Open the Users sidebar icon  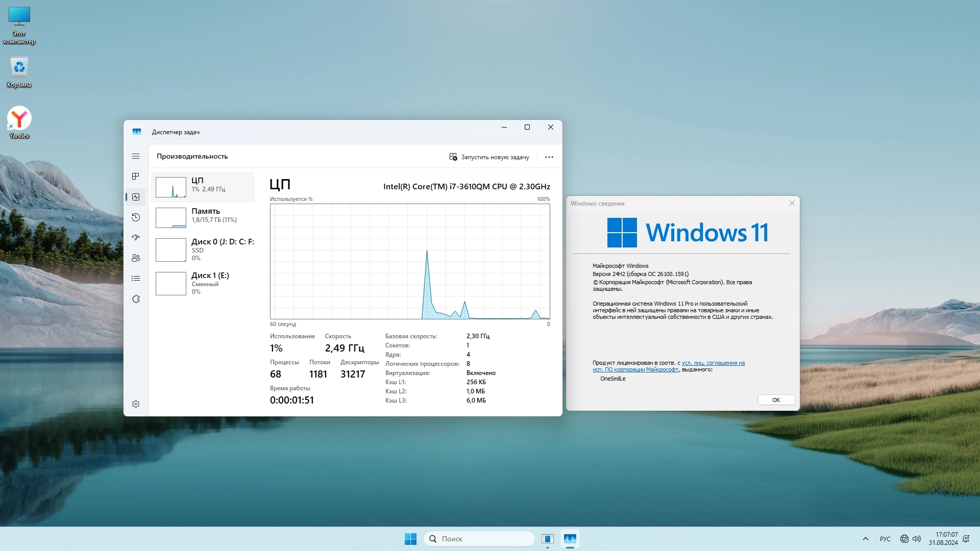point(136,258)
